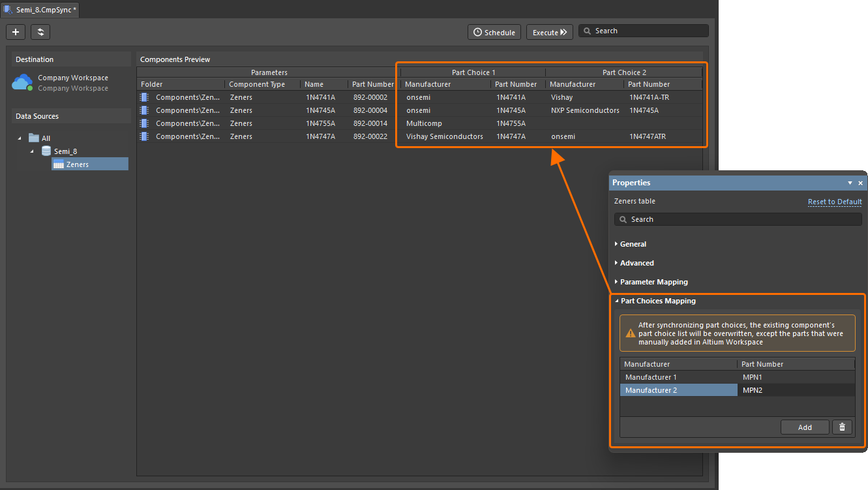Switch to the Semi_8.CmpSync document tab
The height and width of the screenshot is (490, 868).
(40, 9)
